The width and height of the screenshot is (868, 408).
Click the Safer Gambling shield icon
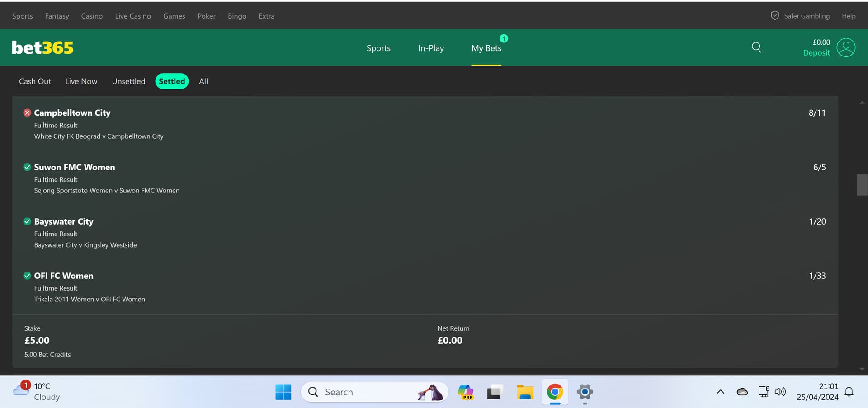click(774, 16)
